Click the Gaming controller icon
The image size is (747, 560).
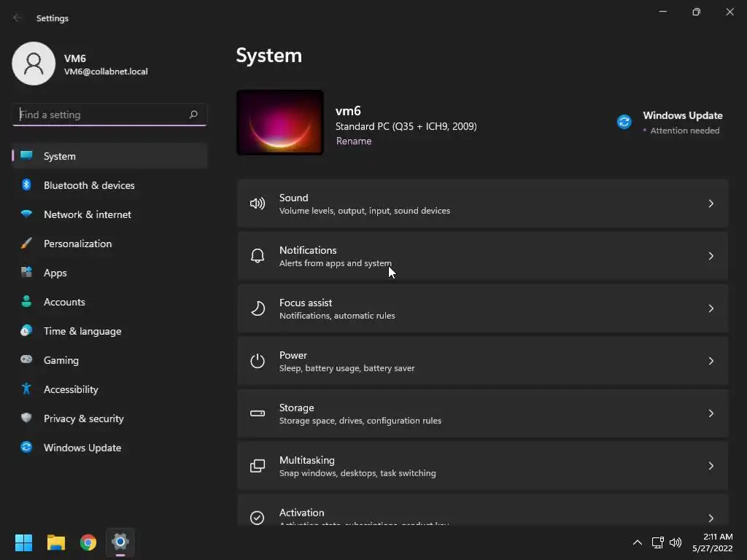point(27,359)
